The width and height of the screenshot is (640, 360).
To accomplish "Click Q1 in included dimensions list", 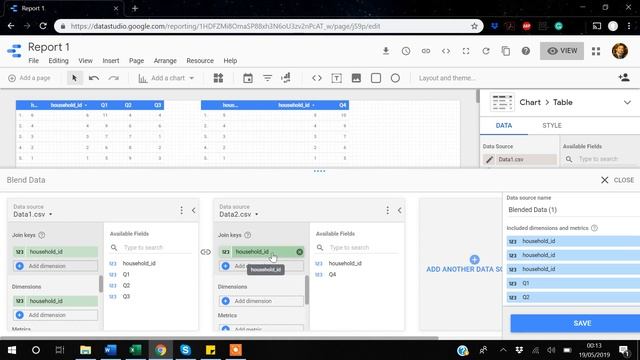I will [573, 283].
